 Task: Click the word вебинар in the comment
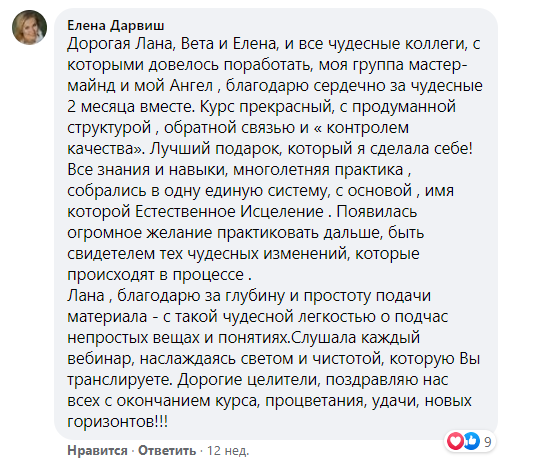click(100, 359)
